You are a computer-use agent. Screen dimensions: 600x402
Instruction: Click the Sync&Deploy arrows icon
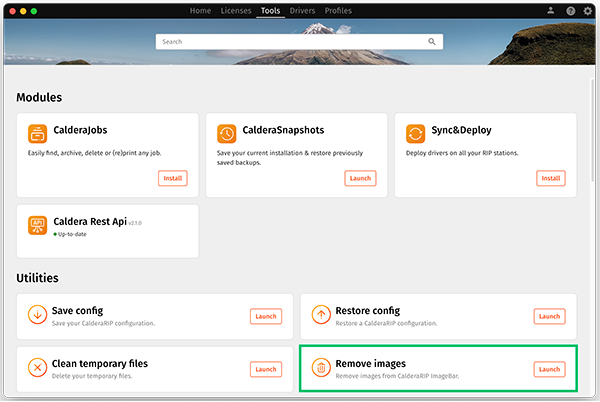pos(416,133)
